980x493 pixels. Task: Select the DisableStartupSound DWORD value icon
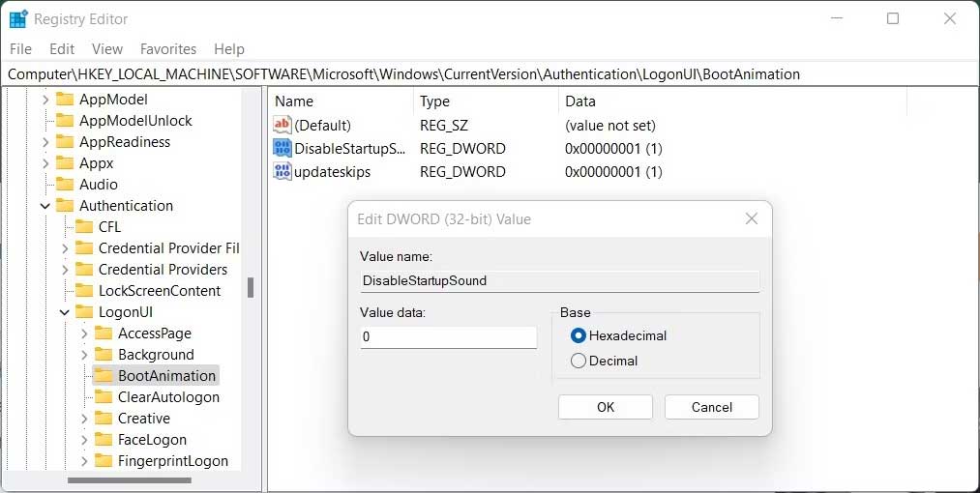coord(282,148)
